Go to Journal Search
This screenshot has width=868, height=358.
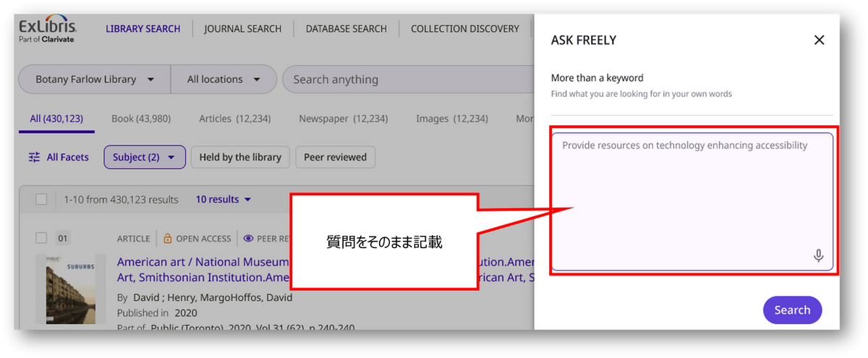(242, 29)
